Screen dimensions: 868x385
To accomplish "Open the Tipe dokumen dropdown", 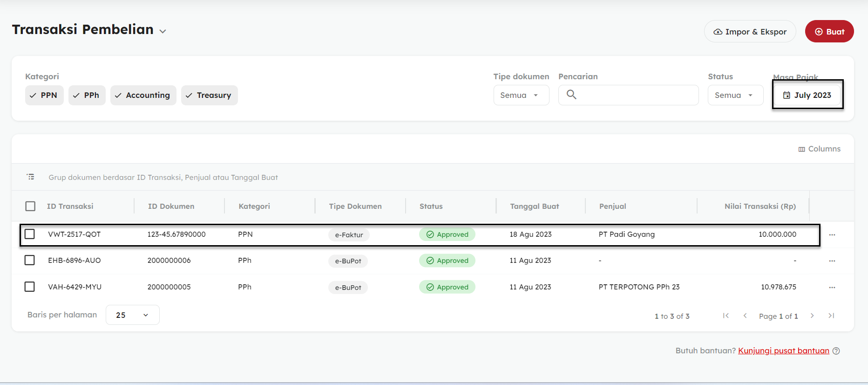I will tap(521, 95).
